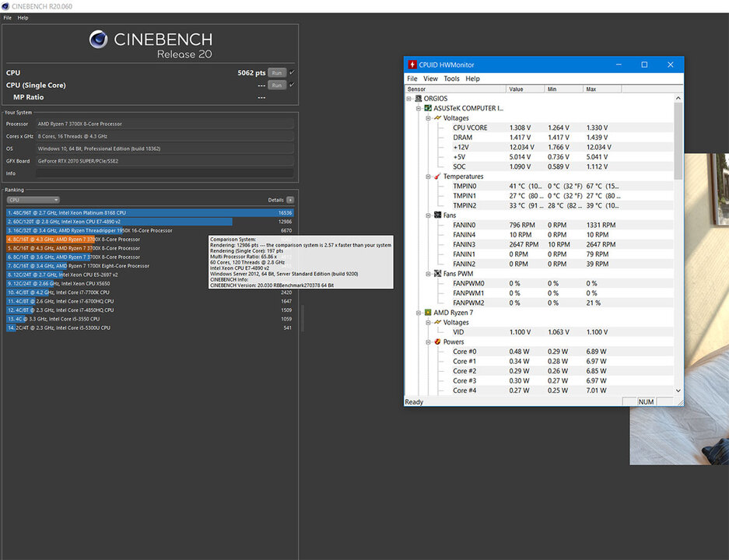Click the HWMonitor vertical scrollbar thumb

click(678, 142)
